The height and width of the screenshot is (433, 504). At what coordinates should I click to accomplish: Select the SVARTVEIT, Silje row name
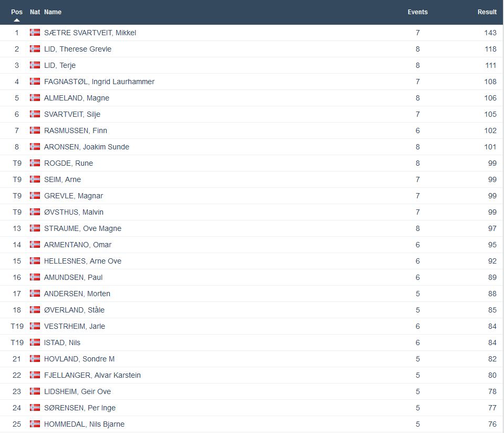pos(72,114)
